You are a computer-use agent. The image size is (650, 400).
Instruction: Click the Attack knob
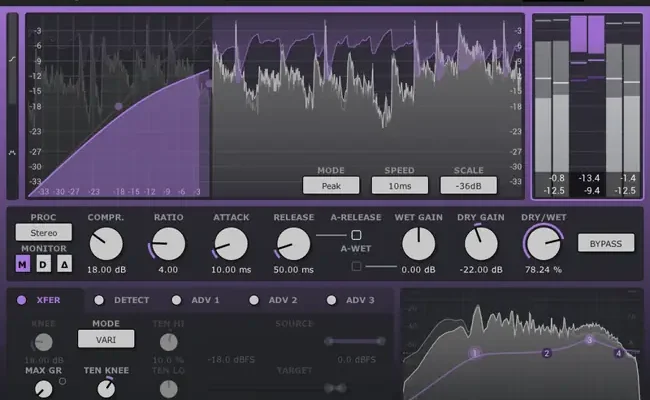231,243
